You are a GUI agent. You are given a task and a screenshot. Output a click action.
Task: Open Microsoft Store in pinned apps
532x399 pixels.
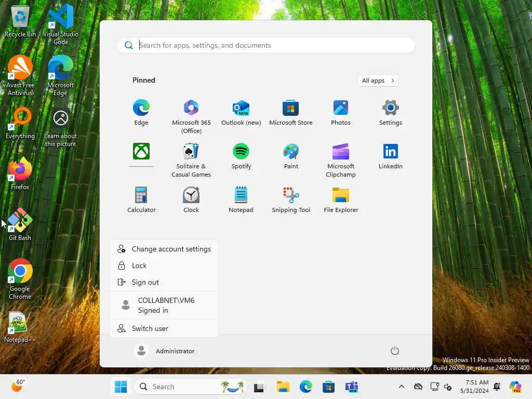point(291,113)
